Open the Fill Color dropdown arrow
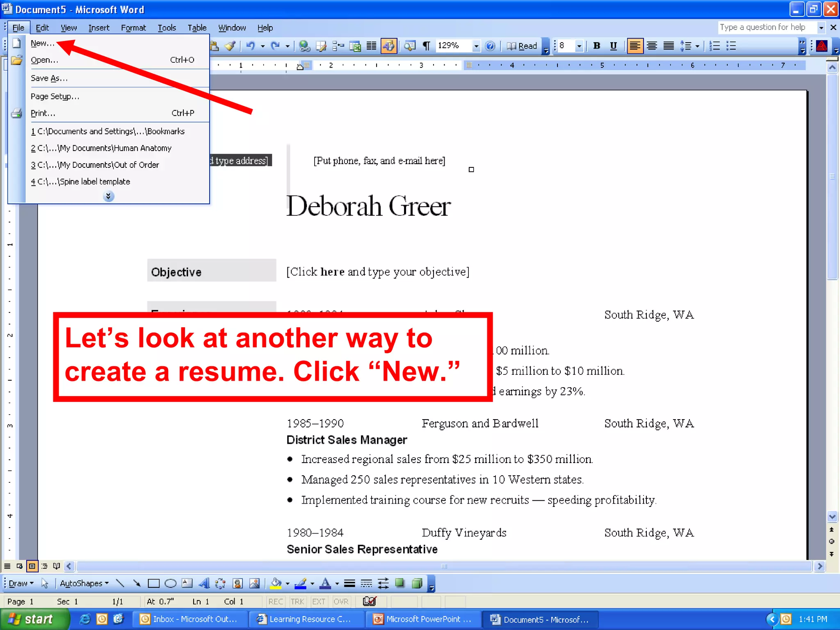The height and width of the screenshot is (630, 840). click(x=288, y=583)
